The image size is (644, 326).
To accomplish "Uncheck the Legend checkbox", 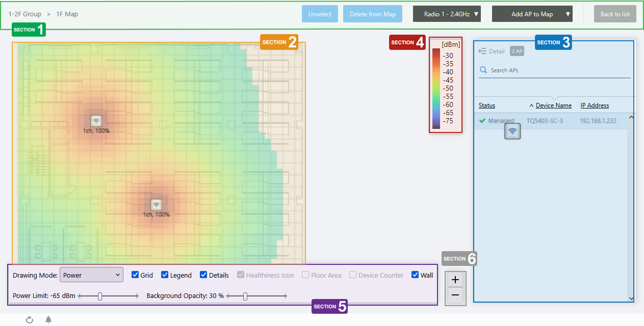I will click(x=165, y=275).
